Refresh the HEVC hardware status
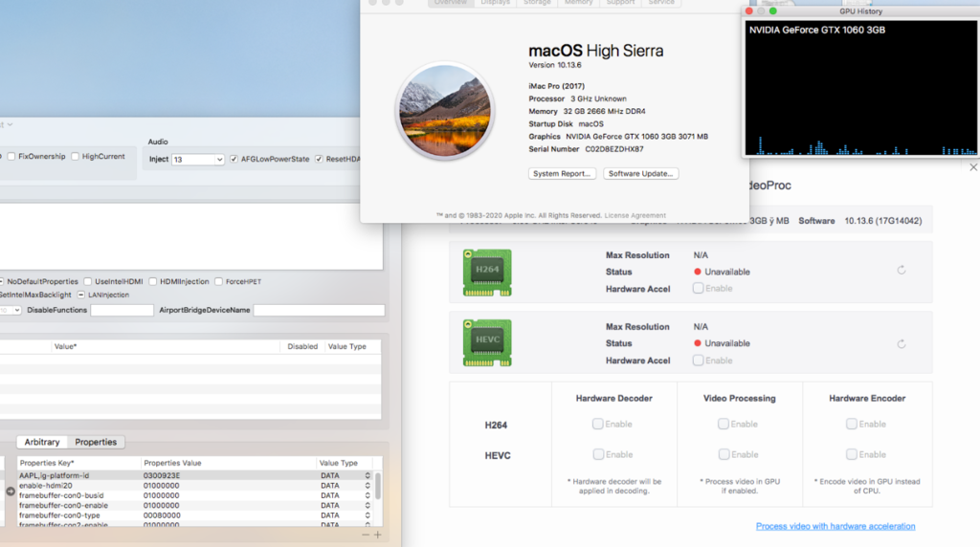 coord(902,343)
